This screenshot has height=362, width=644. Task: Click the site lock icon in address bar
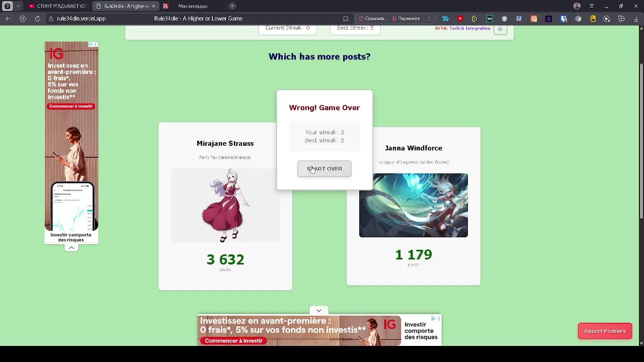tap(51, 19)
